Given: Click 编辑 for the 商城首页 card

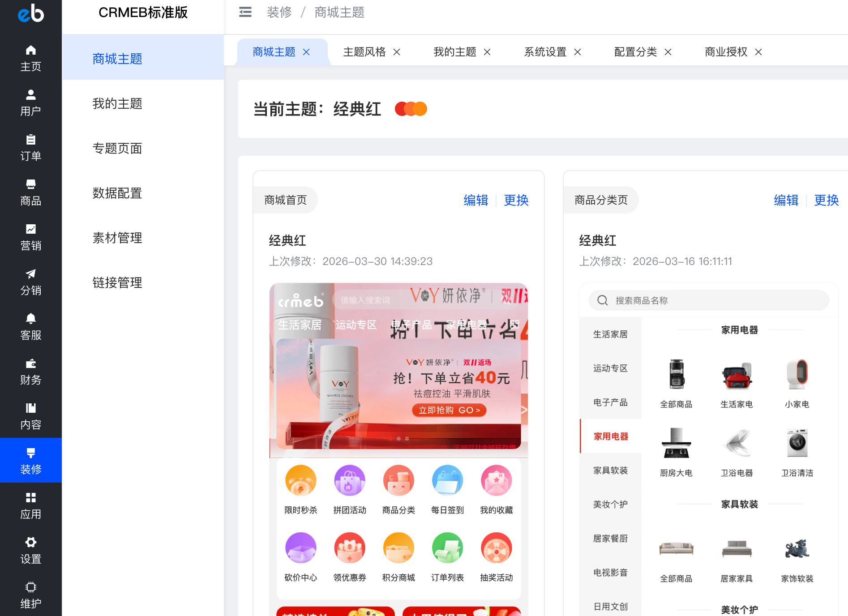Looking at the screenshot, I should (x=476, y=200).
